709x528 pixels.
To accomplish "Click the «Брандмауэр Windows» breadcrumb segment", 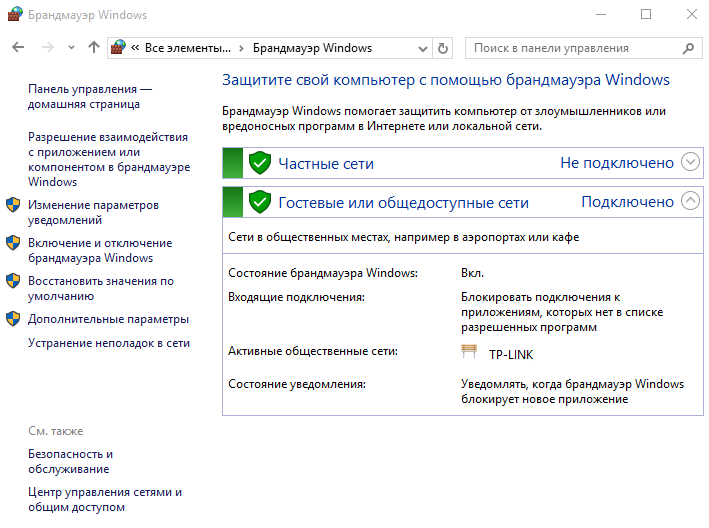I will pyautogui.click(x=312, y=48).
